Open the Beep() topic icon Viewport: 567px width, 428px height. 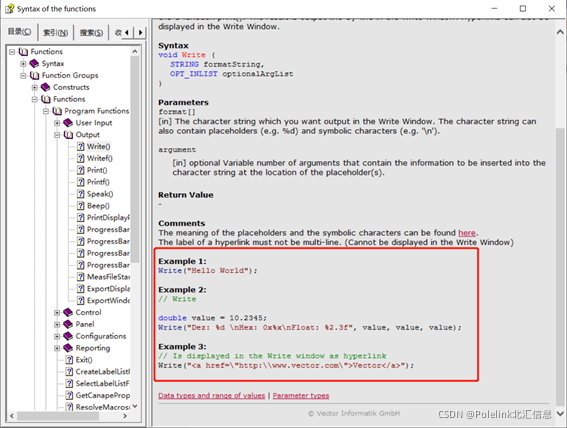[81, 206]
